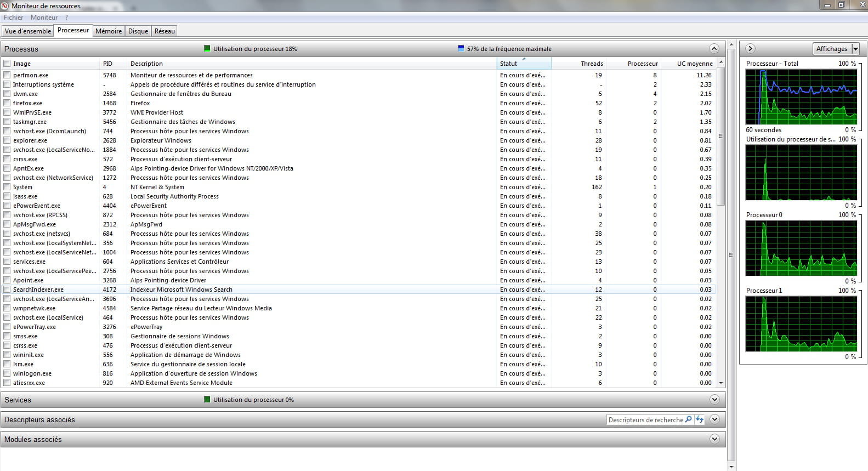Image resolution: width=868 pixels, height=471 pixels.
Task: Check the firefox.exe process checkbox
Action: 7,103
